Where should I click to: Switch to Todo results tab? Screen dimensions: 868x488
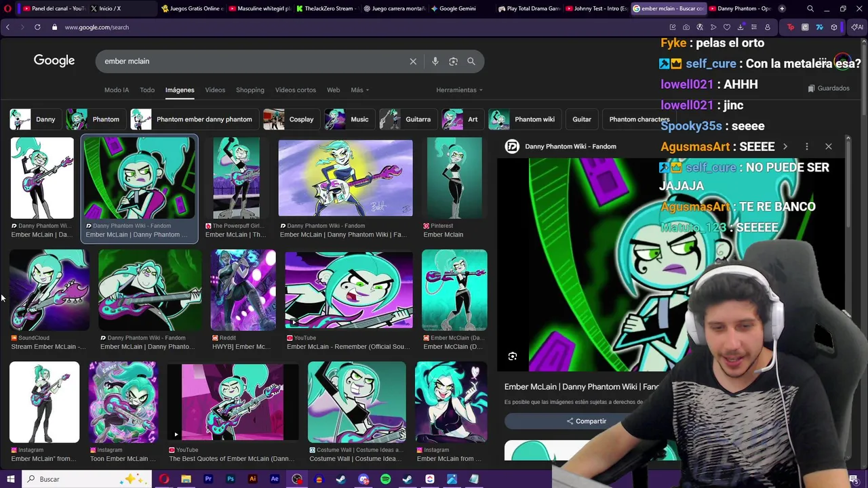[x=147, y=90]
